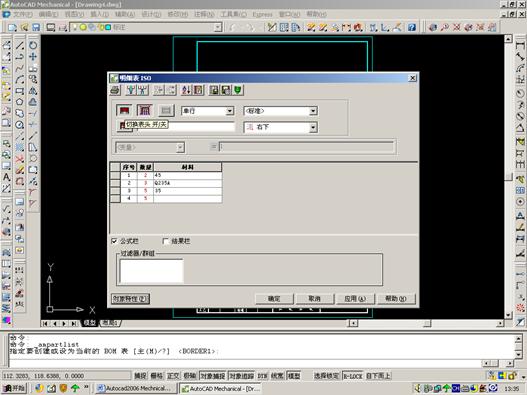The image size is (527, 395).
Task: Click the drawing area vertical scrollbar down arrow
Action: [x=508, y=315]
